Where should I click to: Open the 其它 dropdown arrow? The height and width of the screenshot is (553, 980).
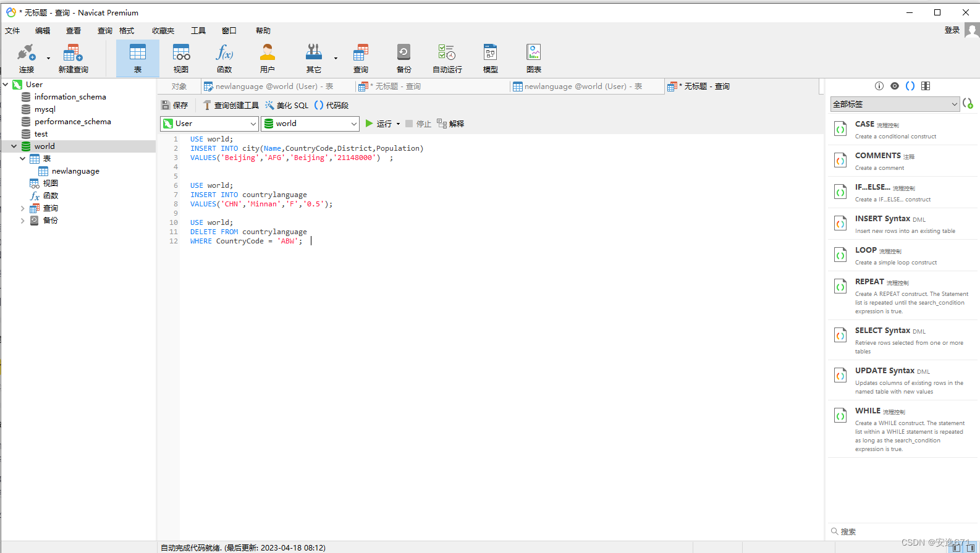click(336, 59)
